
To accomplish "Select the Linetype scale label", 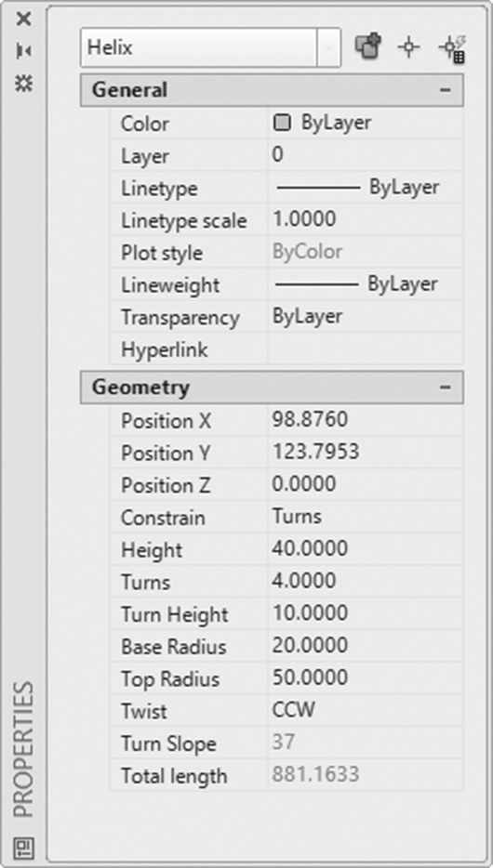I will 184,221.
